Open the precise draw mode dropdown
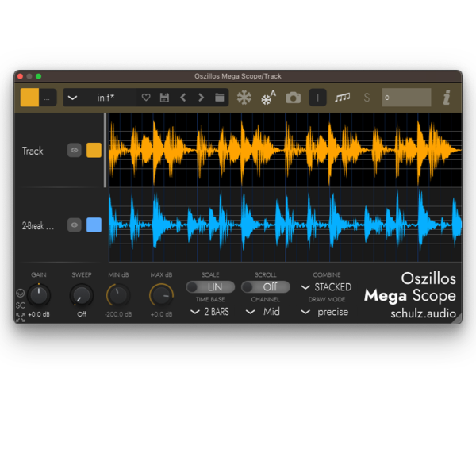The image size is (476, 476). pos(326,312)
